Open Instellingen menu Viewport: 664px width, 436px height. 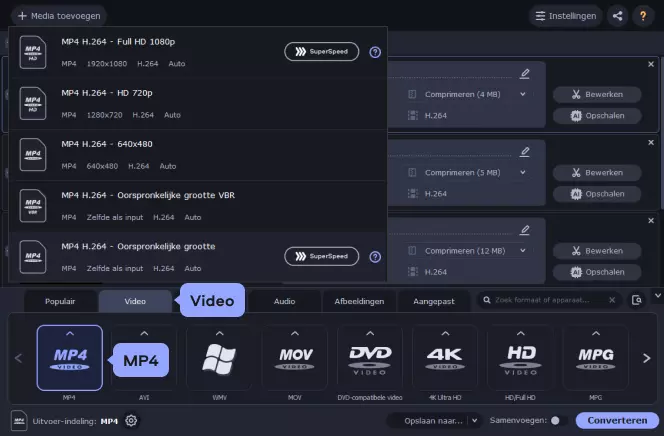point(565,16)
